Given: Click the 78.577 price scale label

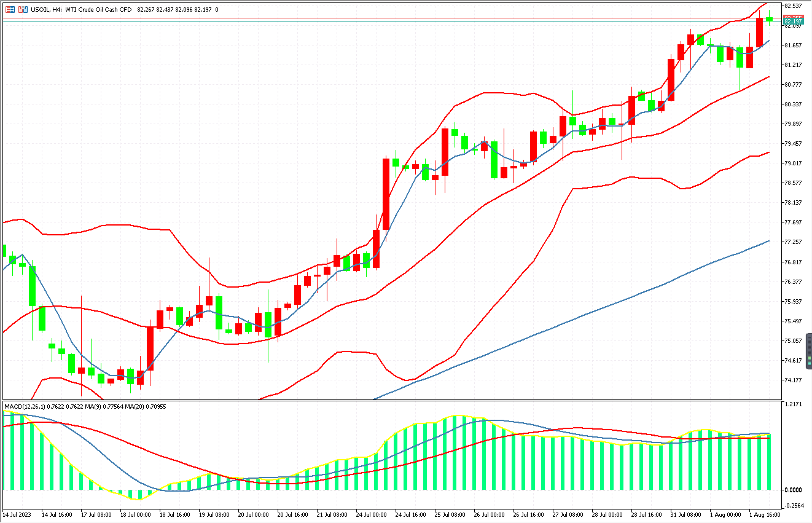Looking at the screenshot, I should (x=792, y=183).
